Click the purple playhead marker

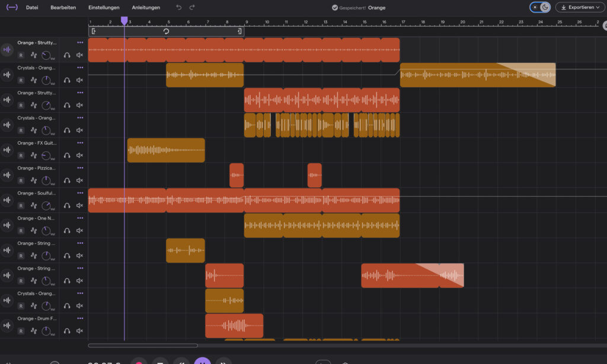click(x=124, y=21)
